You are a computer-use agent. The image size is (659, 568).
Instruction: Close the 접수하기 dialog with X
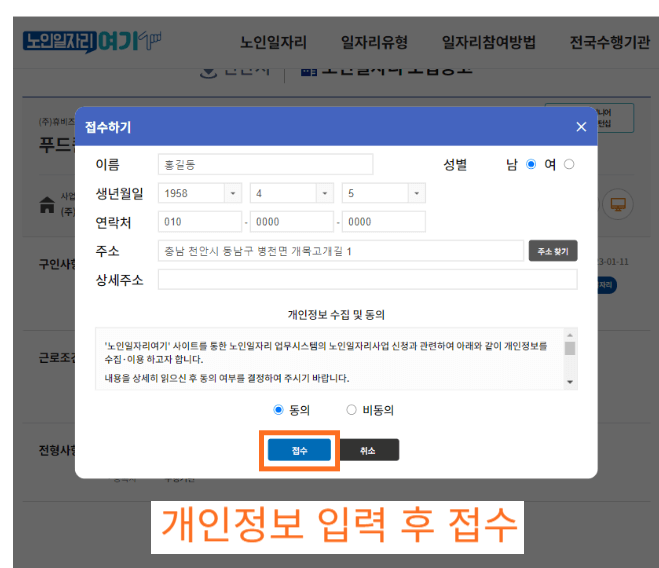tap(581, 127)
